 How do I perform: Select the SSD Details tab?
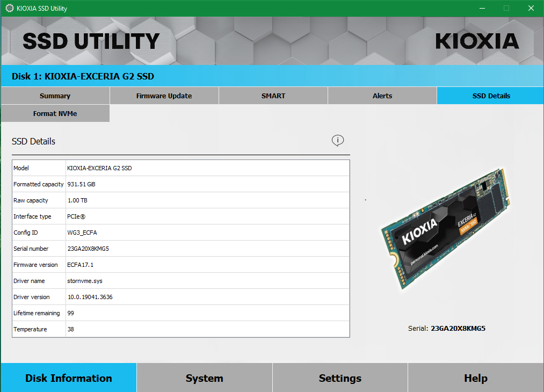tap(491, 96)
